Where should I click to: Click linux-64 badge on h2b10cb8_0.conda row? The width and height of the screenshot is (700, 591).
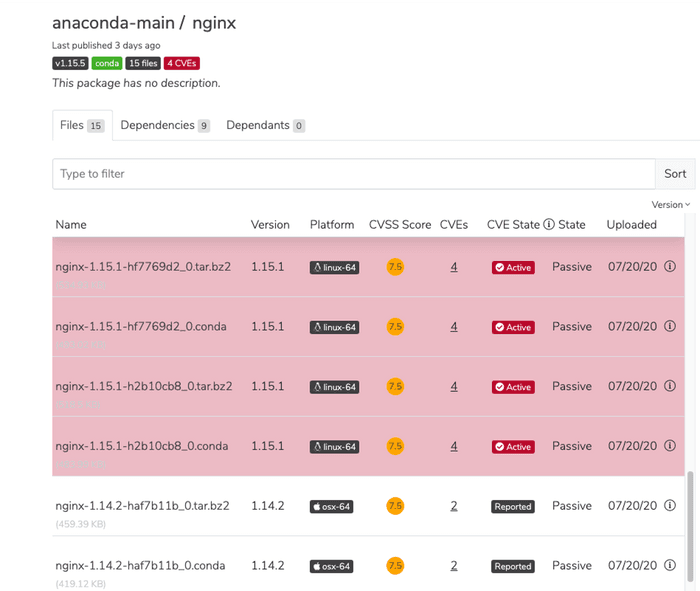[x=334, y=447]
